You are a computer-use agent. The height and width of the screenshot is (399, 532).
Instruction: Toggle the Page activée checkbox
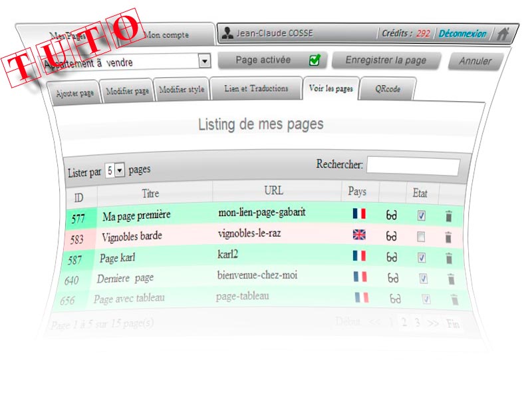click(315, 61)
